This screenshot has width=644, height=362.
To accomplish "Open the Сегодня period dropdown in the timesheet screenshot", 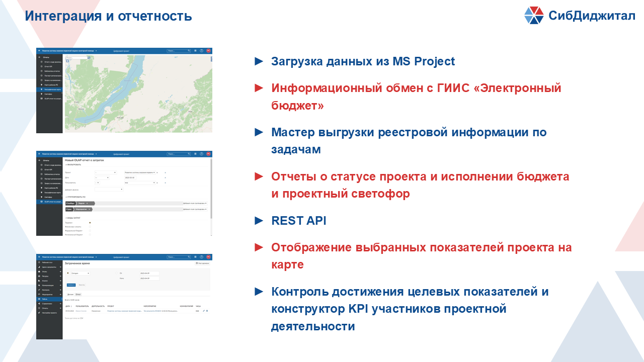I will click(x=80, y=274).
